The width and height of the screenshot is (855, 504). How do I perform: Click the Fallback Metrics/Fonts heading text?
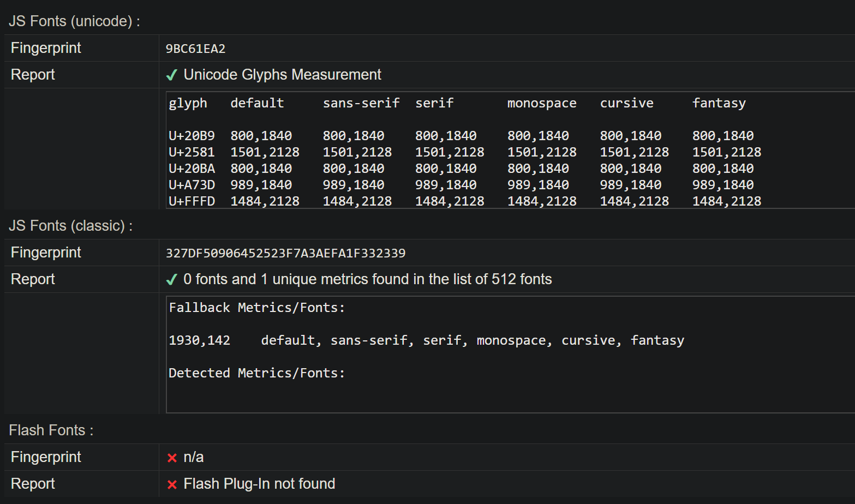tap(256, 308)
